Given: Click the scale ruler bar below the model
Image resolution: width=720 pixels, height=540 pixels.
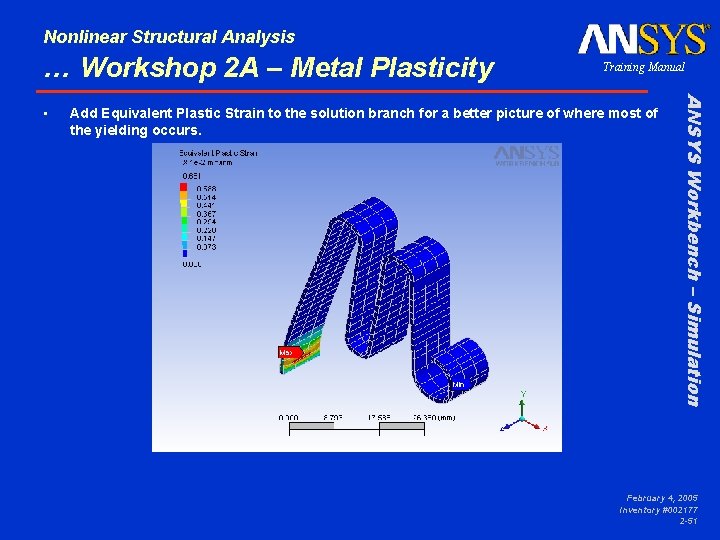Looking at the screenshot, I should point(357,428).
